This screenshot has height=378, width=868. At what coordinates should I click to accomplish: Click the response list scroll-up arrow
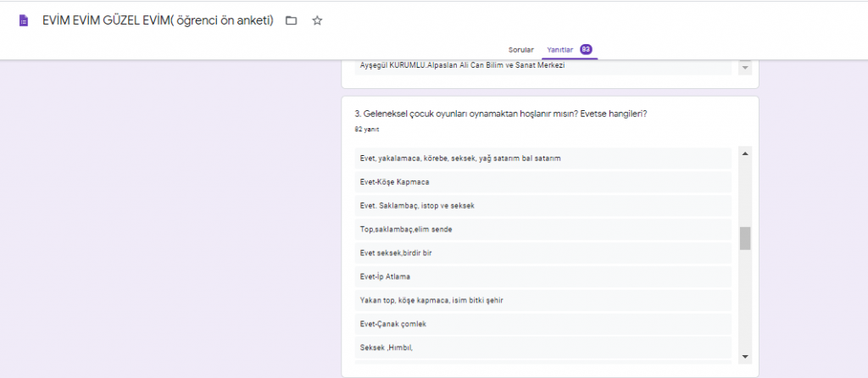(x=745, y=153)
